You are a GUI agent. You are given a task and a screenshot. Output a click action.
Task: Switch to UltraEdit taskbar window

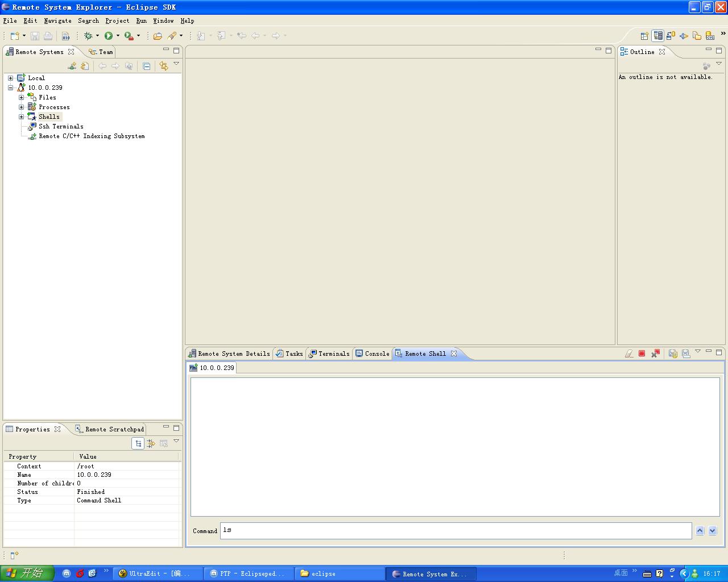(x=158, y=573)
